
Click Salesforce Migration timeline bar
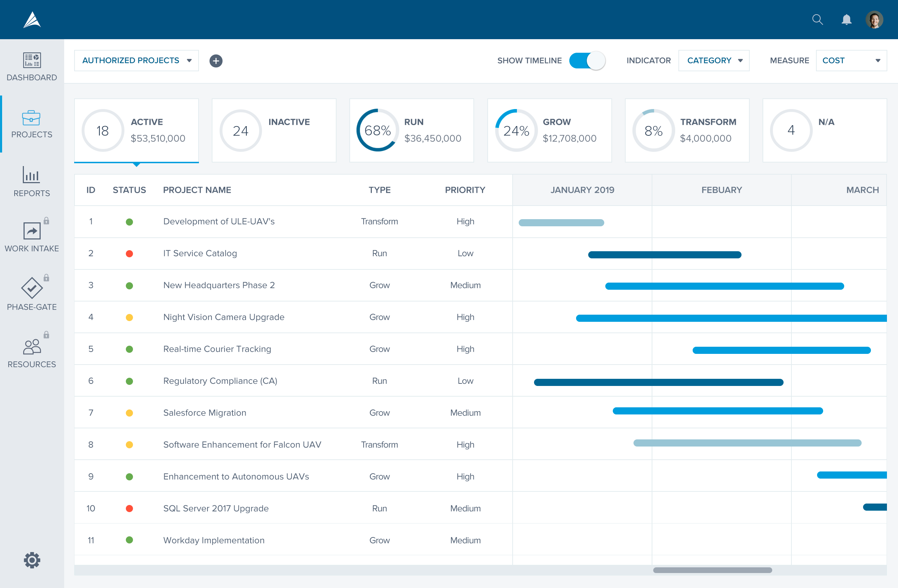718,411
